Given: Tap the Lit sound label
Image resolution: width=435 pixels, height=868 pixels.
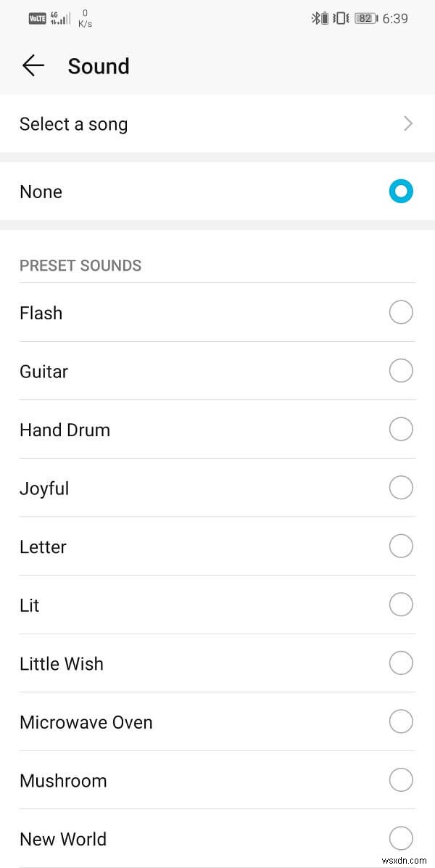Looking at the screenshot, I should (30, 605).
